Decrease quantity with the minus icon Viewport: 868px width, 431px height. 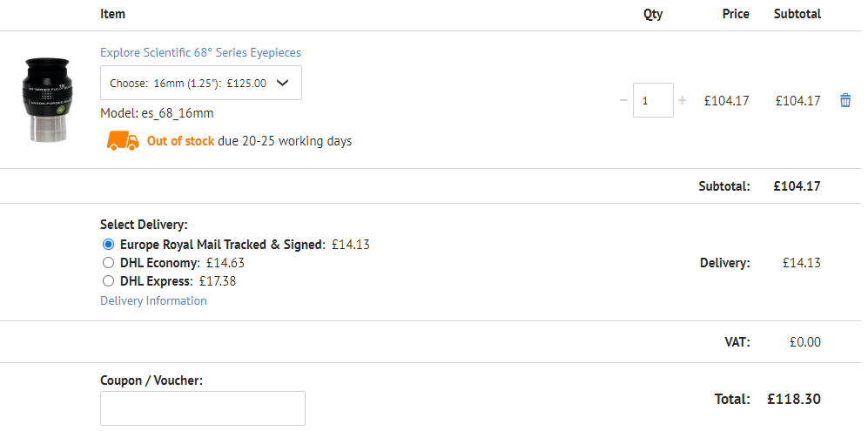tap(623, 100)
